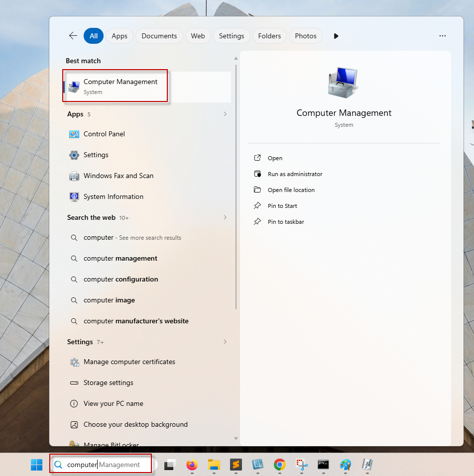Select the All filter tab

point(94,36)
